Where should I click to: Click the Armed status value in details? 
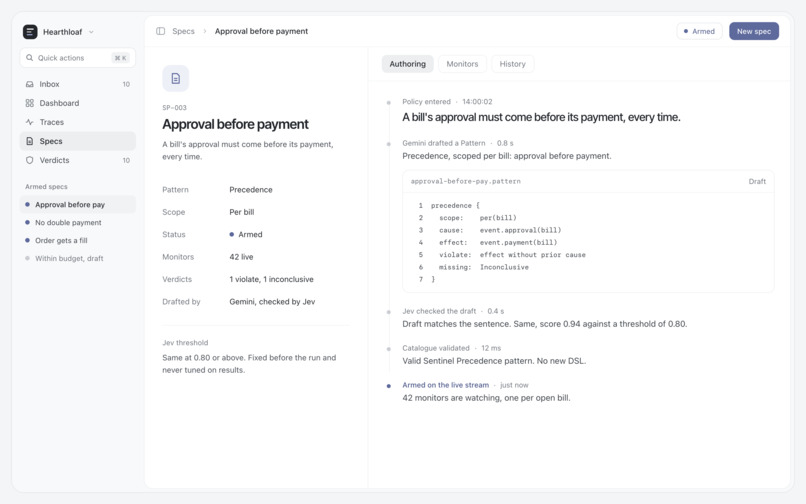tap(246, 235)
